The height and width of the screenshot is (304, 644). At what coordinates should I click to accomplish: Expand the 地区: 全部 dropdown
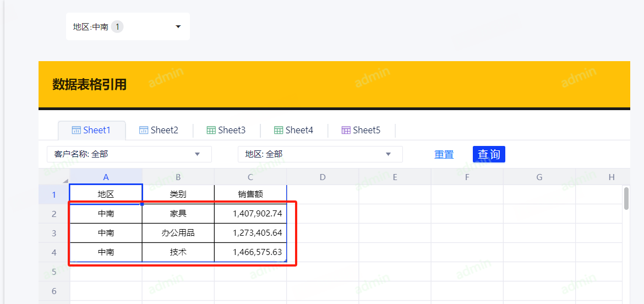(x=388, y=154)
